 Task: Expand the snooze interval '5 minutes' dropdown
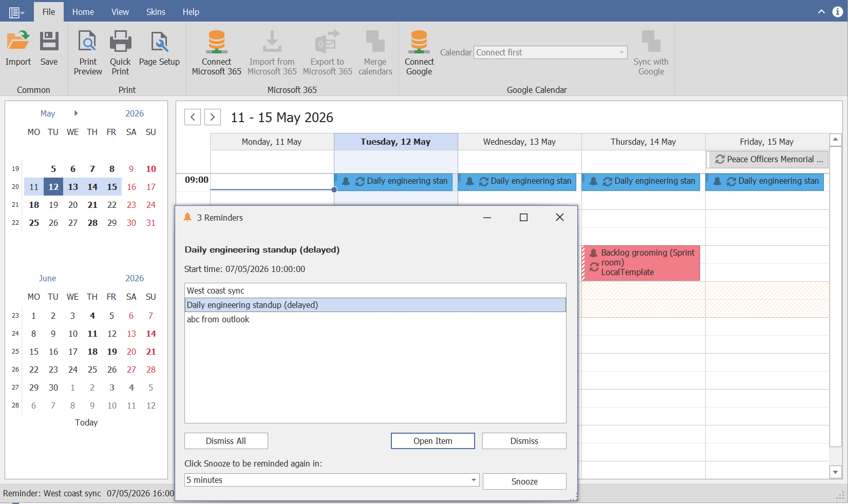tap(474, 480)
